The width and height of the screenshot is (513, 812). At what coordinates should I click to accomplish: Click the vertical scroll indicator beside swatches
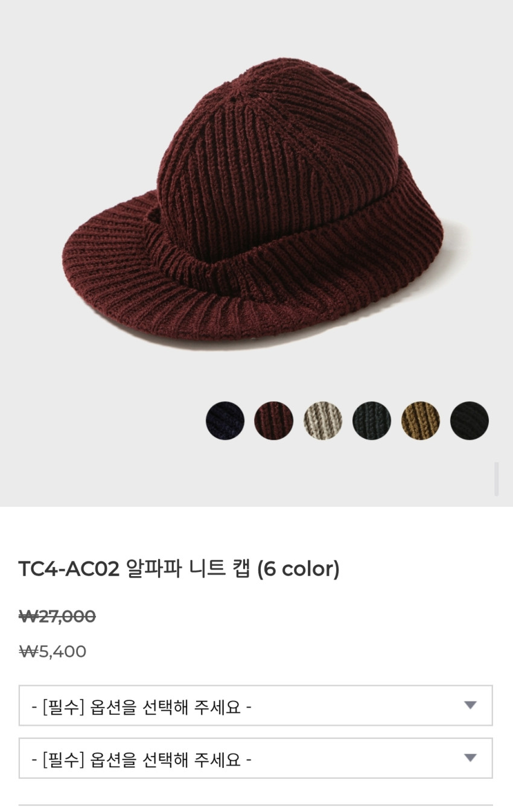(x=497, y=479)
